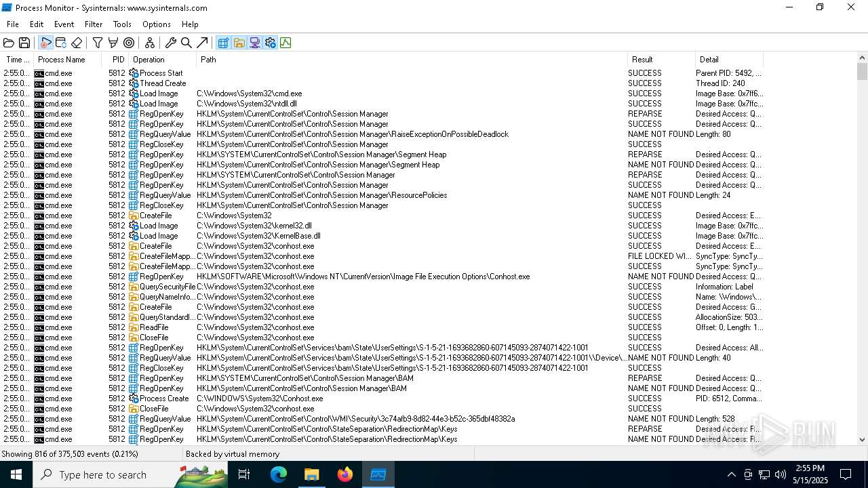This screenshot has width=868, height=488.
Task: Toggle Show Profiling Events
Action: pos(285,43)
